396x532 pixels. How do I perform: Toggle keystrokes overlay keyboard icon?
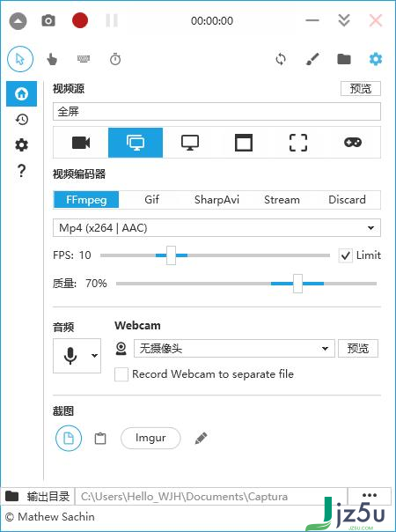point(84,59)
